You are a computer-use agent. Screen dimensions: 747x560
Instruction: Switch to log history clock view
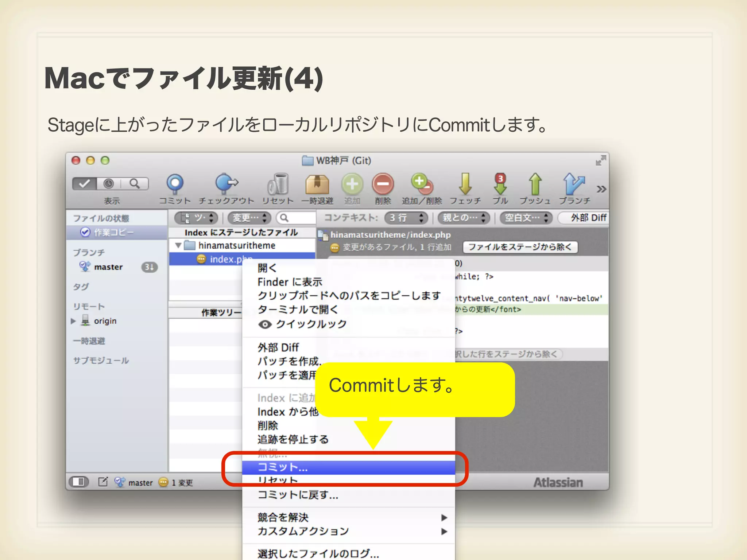click(x=109, y=184)
